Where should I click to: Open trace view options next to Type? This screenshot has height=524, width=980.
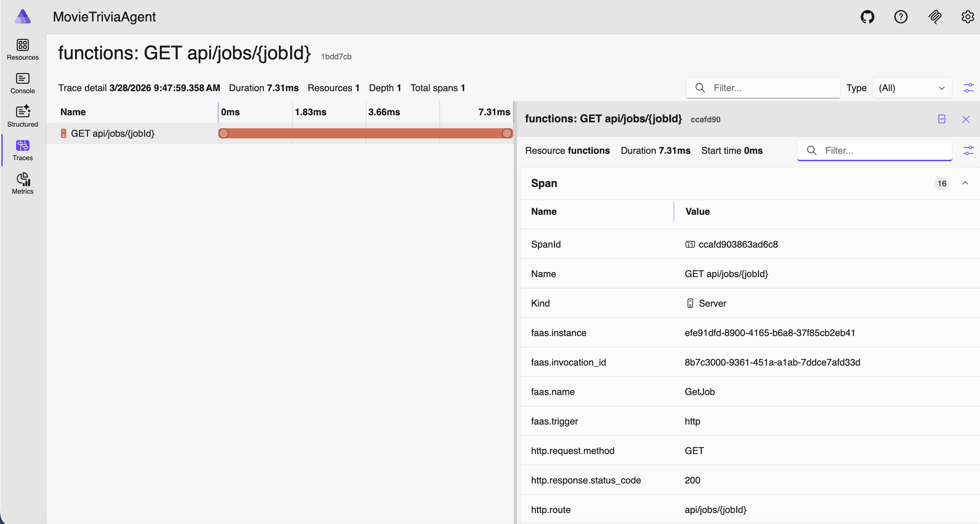click(968, 88)
